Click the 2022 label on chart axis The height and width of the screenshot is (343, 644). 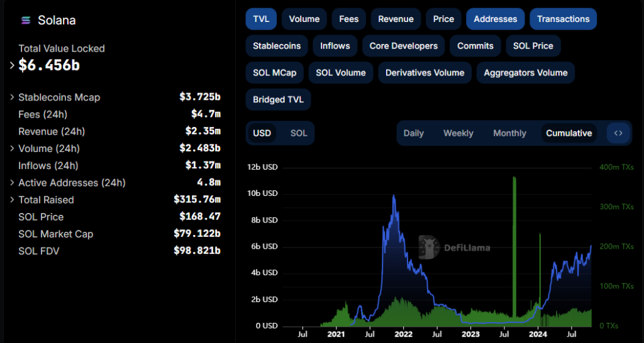pyautogui.click(x=403, y=334)
